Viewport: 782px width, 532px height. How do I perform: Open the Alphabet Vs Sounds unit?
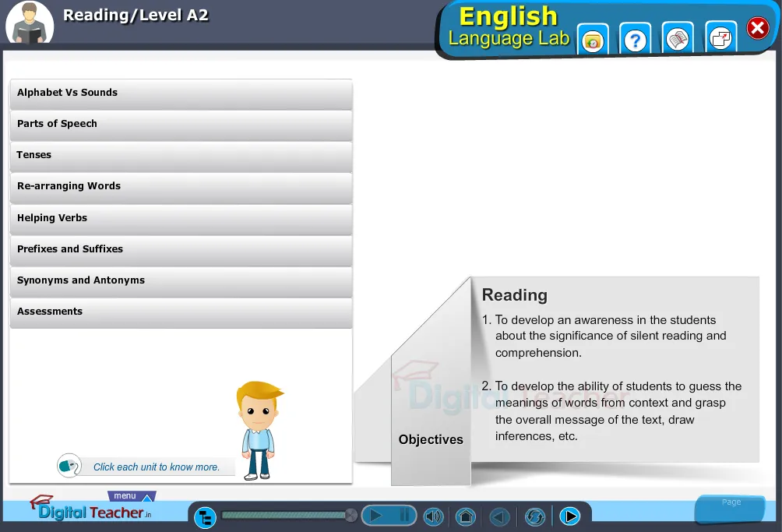181,93
